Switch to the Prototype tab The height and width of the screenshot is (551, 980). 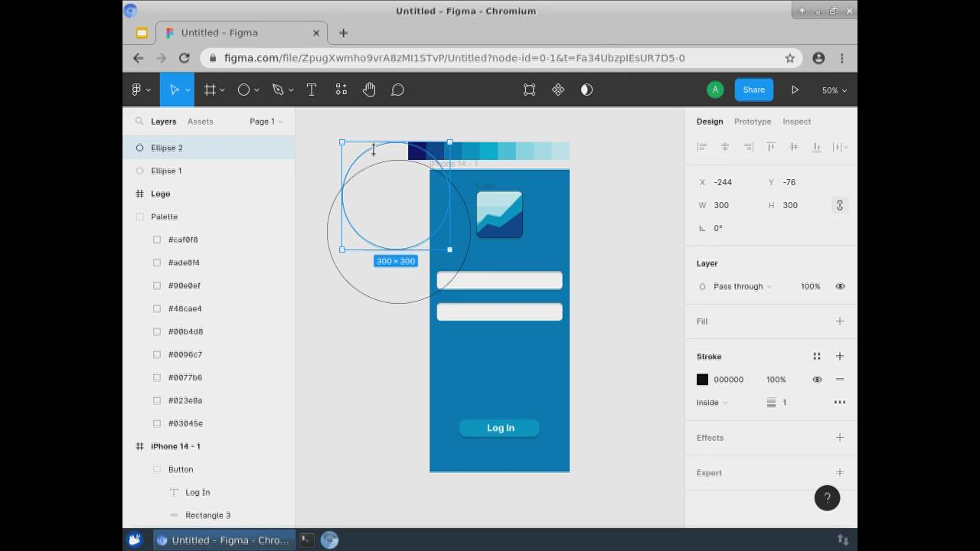point(753,121)
